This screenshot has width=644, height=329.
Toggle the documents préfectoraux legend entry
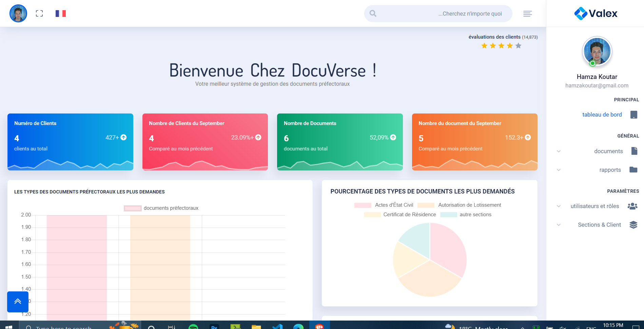point(160,208)
